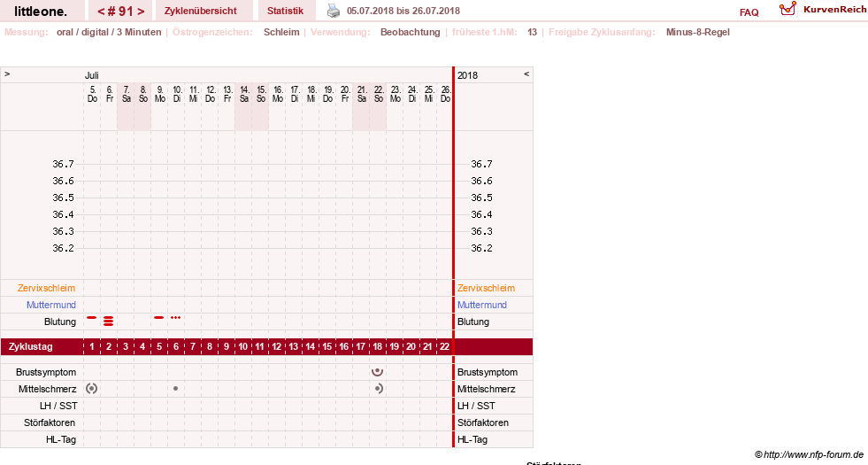The width and height of the screenshot is (868, 465).
Task: Click the Zyklustag row label
Action: coord(31,347)
